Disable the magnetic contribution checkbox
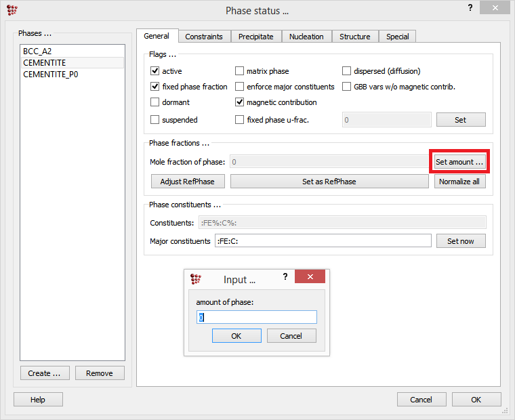This screenshot has width=515, height=420. (240, 102)
